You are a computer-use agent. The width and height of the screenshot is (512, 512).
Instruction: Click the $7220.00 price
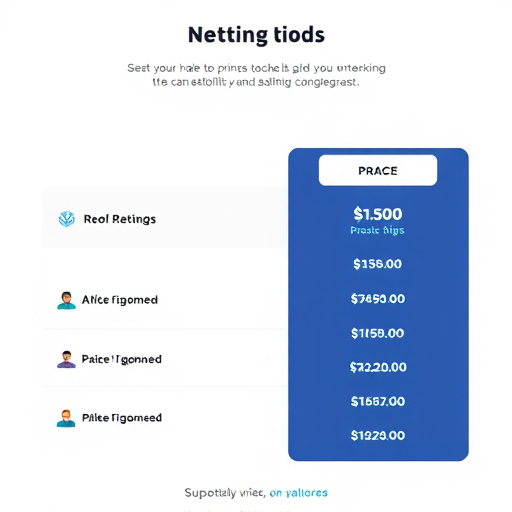[x=378, y=367]
